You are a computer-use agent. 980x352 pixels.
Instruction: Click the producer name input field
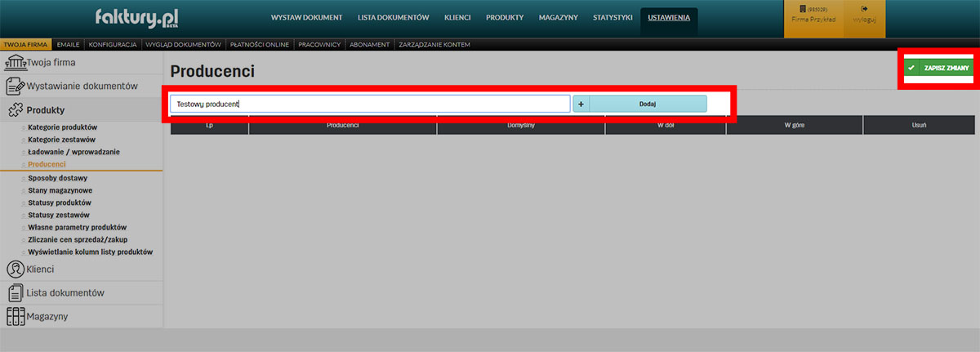pos(370,104)
